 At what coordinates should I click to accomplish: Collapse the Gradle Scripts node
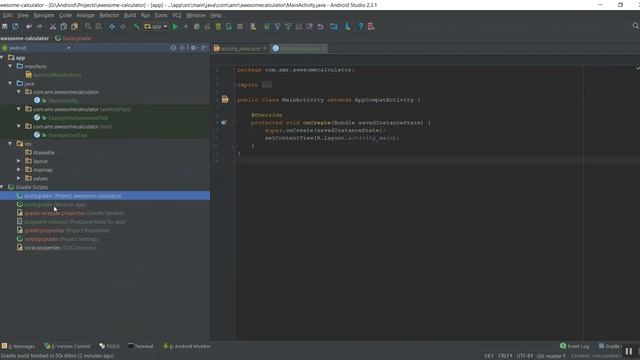2,187
